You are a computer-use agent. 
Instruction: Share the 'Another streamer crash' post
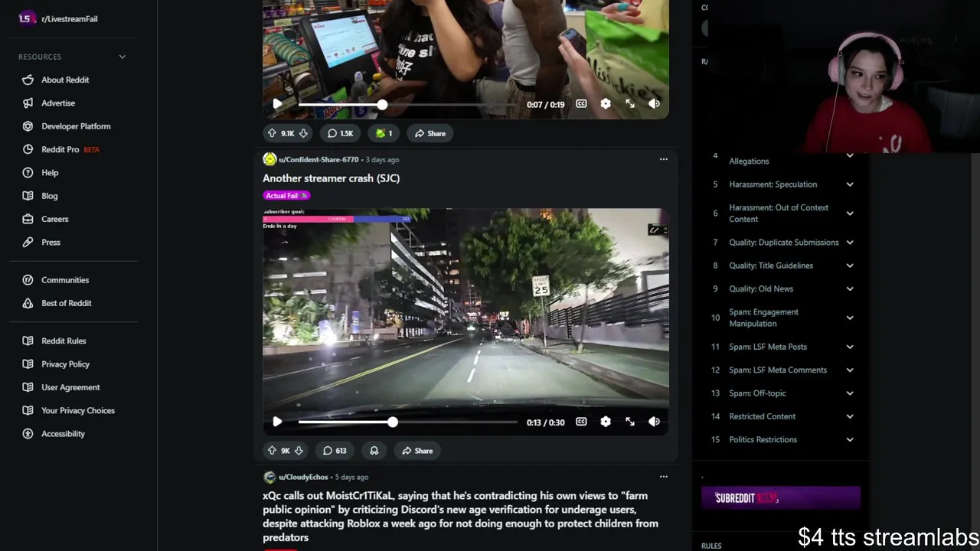pyautogui.click(x=417, y=451)
